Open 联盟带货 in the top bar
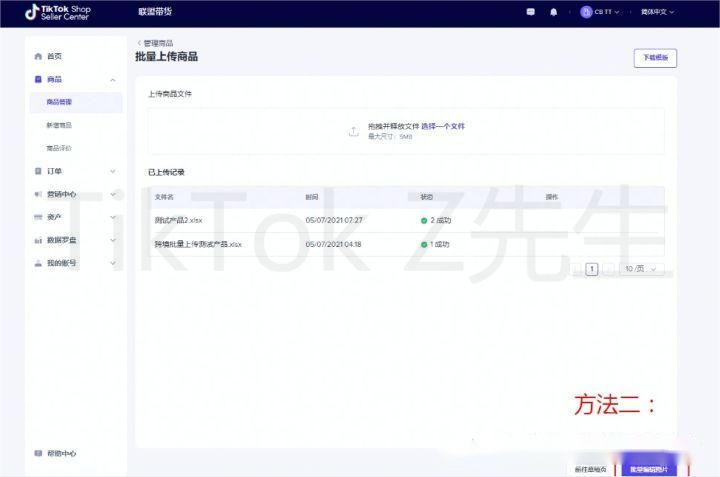This screenshot has height=477, width=720. click(x=155, y=12)
